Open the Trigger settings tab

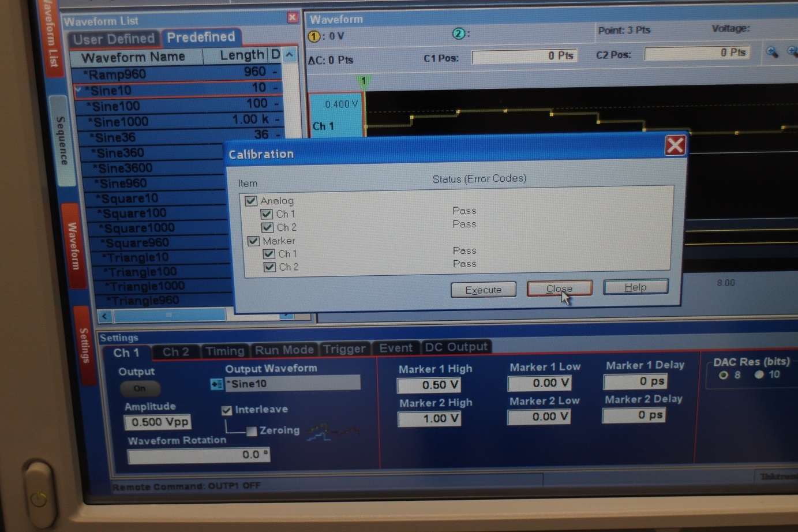(x=344, y=349)
